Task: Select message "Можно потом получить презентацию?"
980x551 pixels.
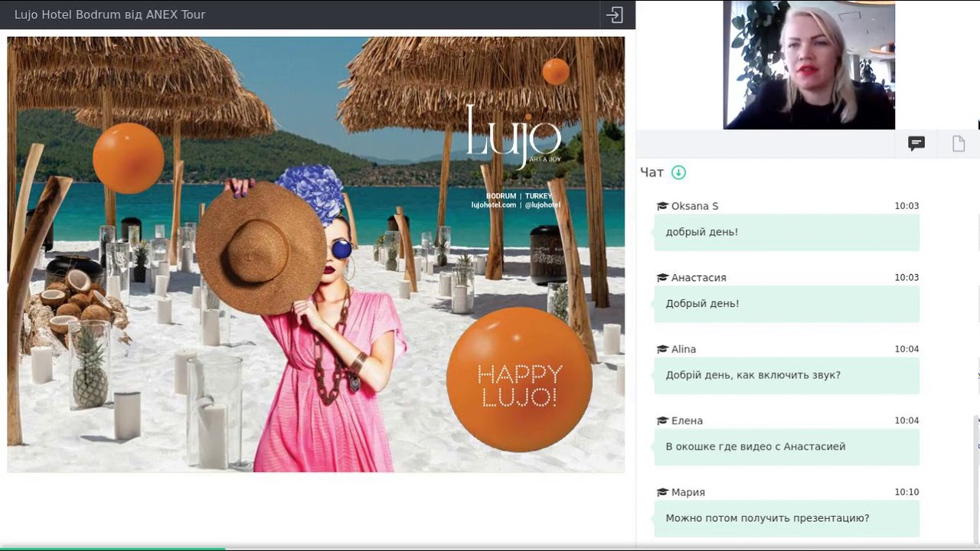Action: coord(786,518)
